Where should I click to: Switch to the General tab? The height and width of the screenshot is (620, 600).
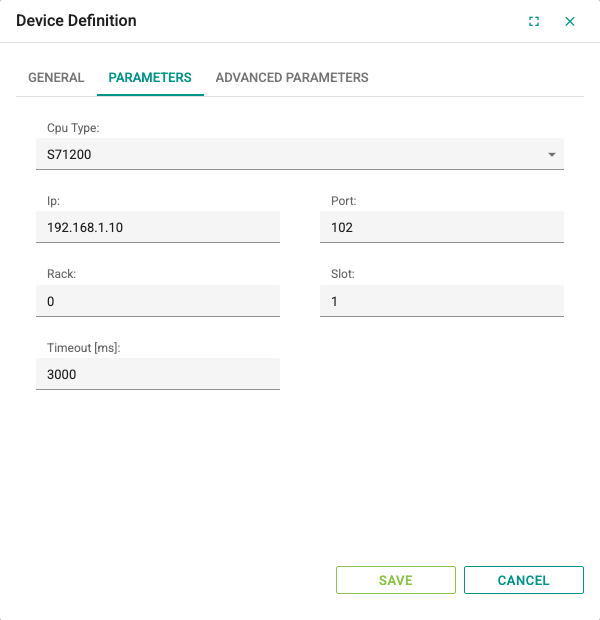[56, 78]
